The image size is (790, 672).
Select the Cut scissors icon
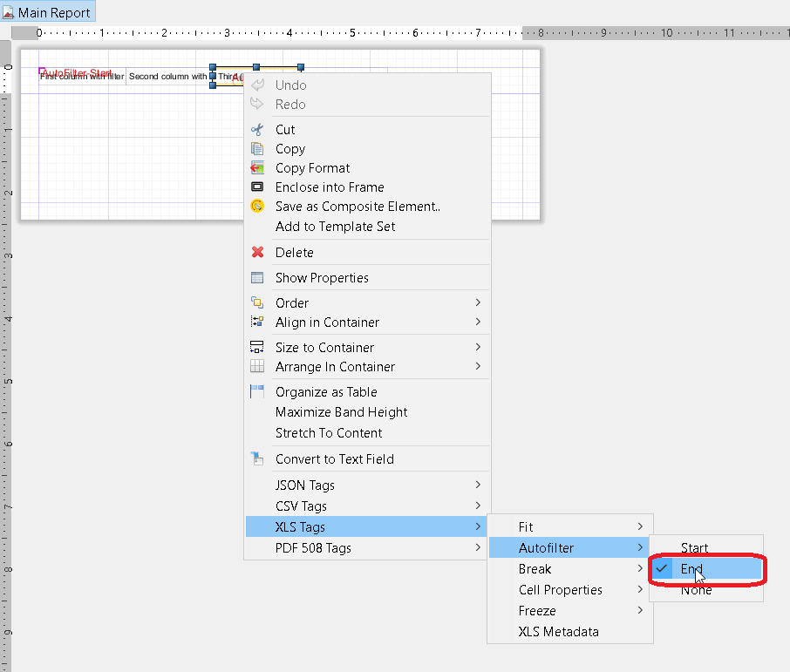point(259,129)
